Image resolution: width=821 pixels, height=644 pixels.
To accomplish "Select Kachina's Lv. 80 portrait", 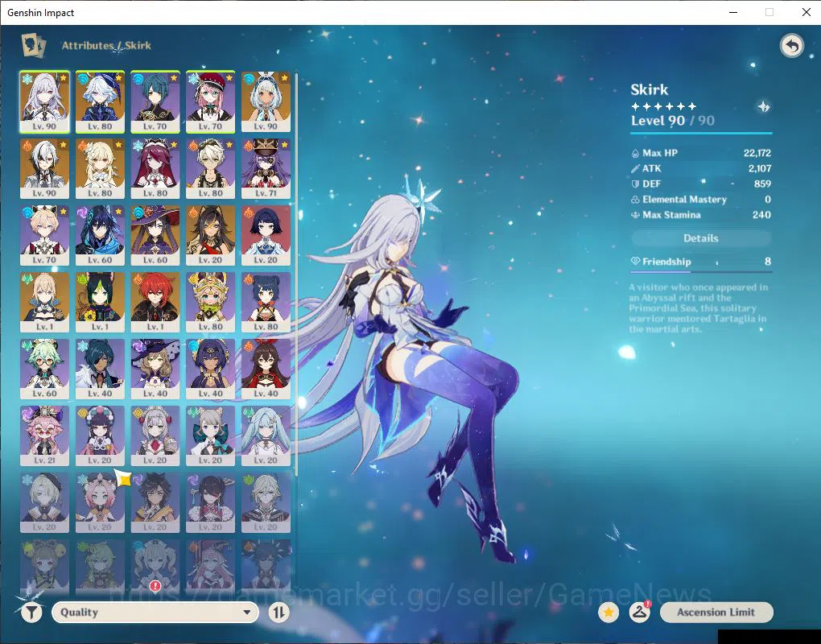I will coord(211,302).
